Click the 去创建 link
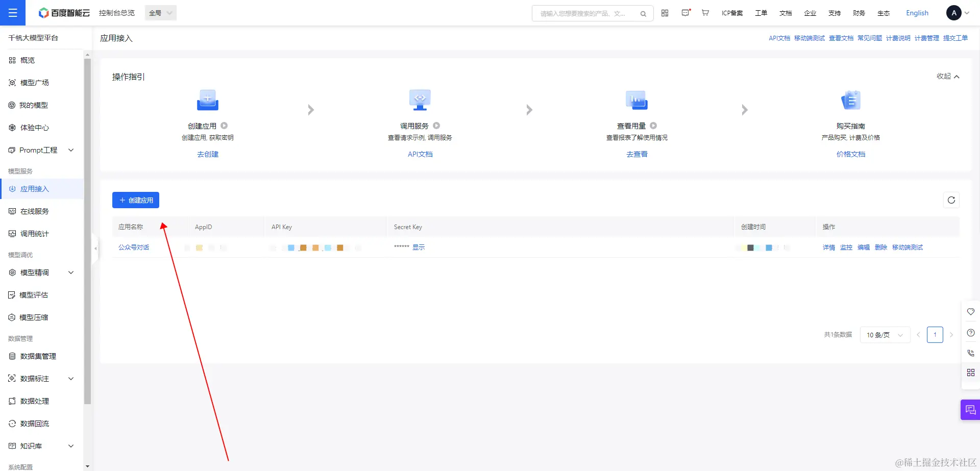 (208, 154)
